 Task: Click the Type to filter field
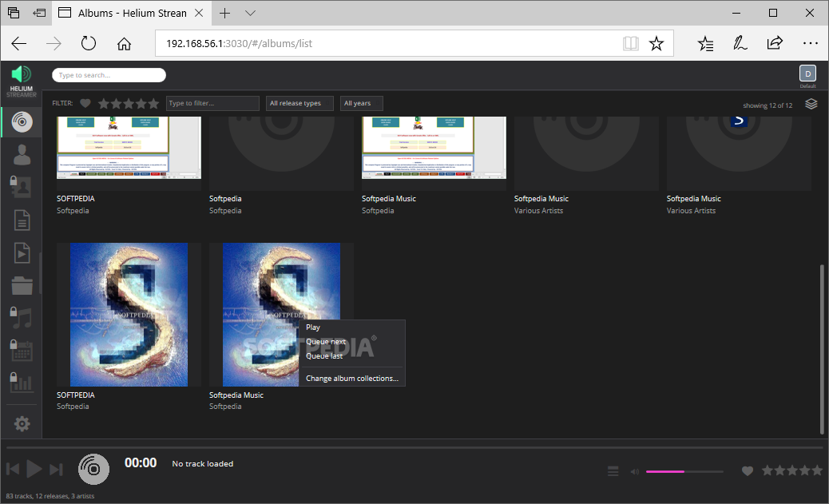(x=212, y=103)
